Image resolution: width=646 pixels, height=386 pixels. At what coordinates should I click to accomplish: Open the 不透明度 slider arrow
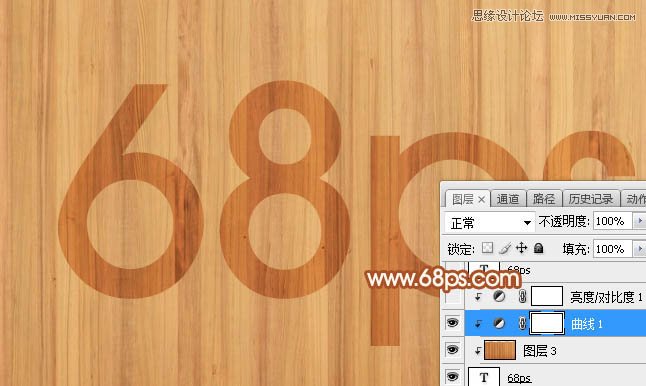(639, 221)
